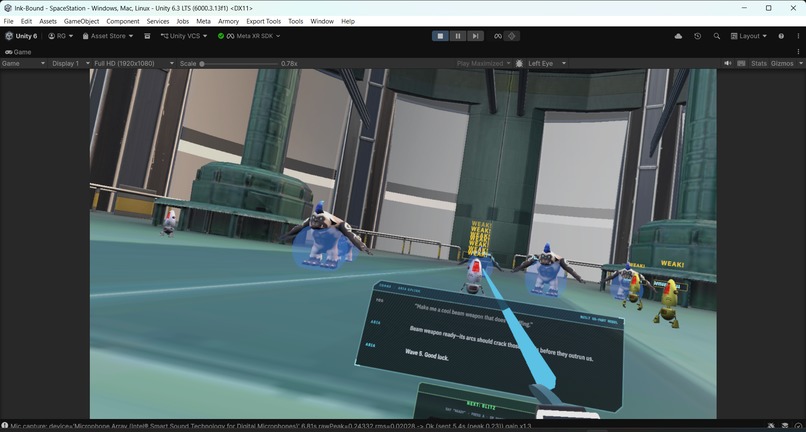
Task: Click the debugger bug icon in status bar
Action: click(771, 426)
